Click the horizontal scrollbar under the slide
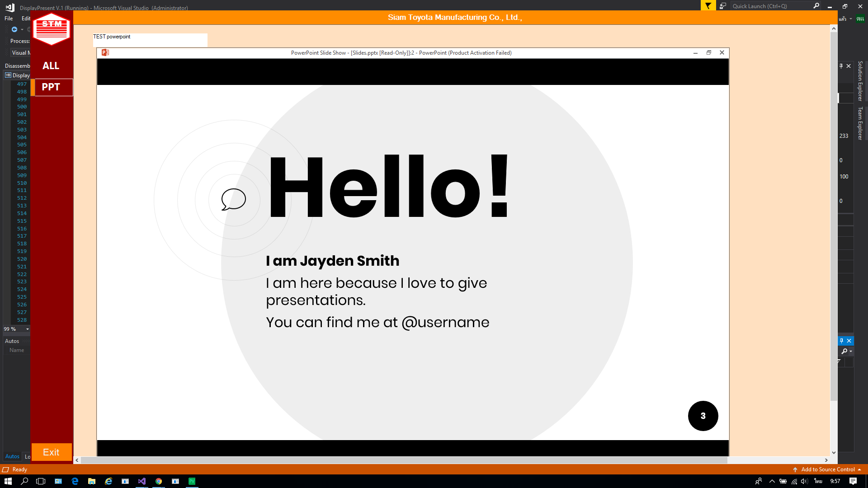868x488 pixels. [403, 460]
